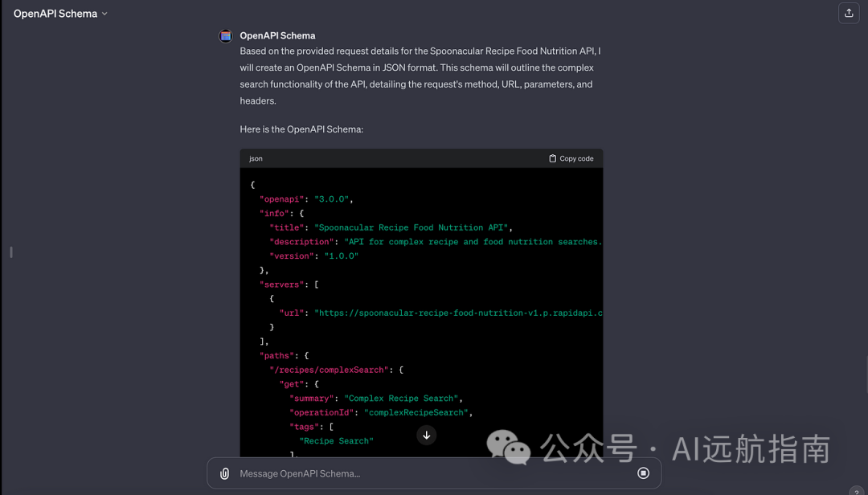Screen dimensions: 868x495
Task: Click the "openapi" key in the code
Action: tap(282, 199)
